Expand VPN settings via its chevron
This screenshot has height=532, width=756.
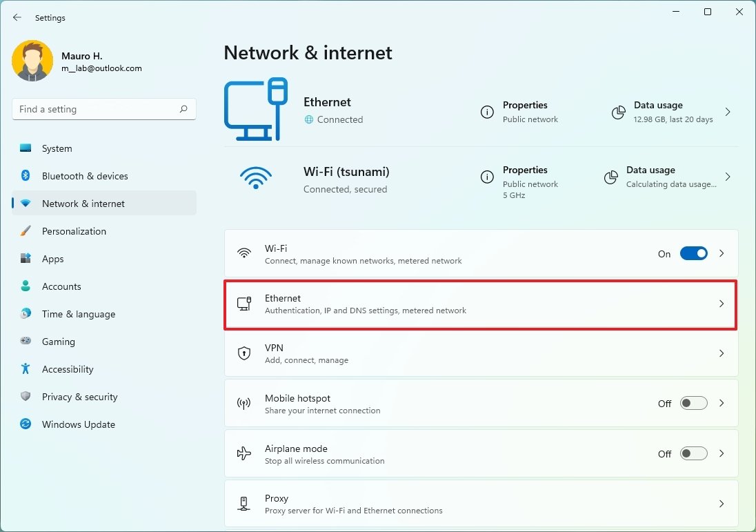(x=722, y=353)
